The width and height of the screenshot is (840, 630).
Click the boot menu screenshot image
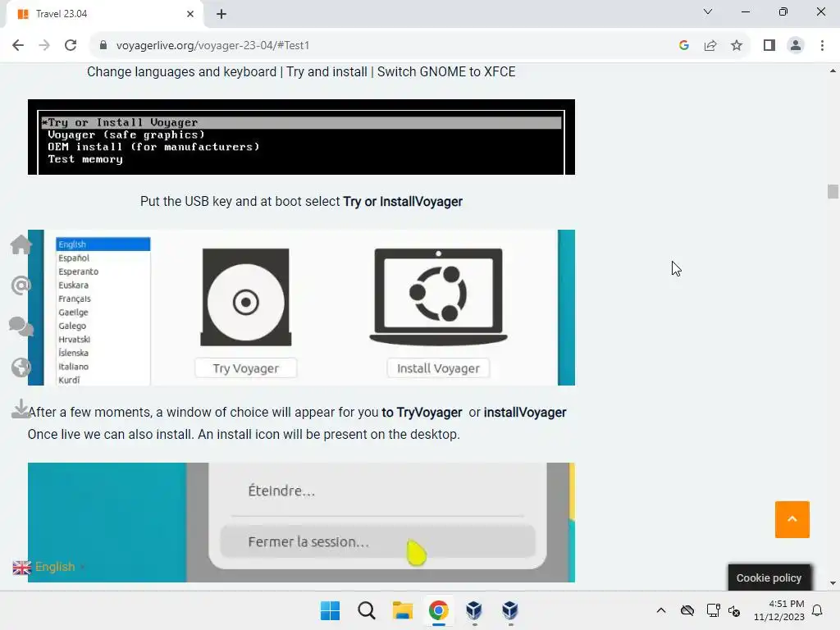301,137
